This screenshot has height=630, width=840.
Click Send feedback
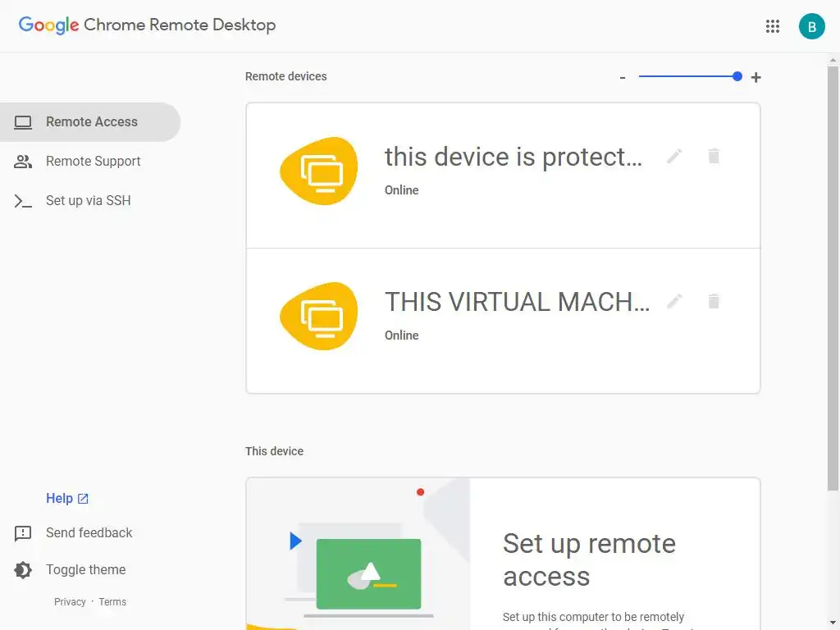[89, 533]
